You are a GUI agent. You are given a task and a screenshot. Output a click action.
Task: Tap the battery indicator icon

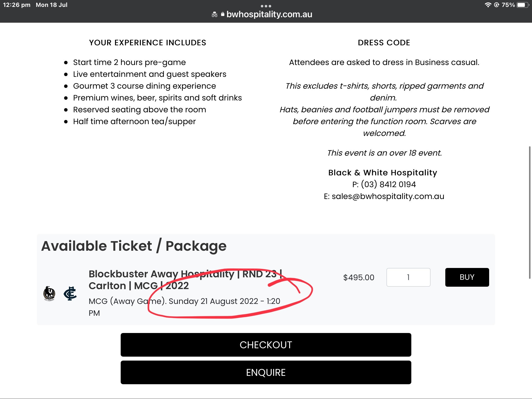(x=522, y=5)
